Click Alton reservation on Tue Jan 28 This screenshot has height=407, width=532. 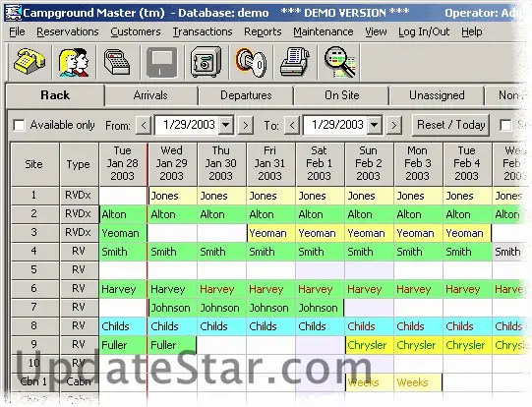coord(123,214)
